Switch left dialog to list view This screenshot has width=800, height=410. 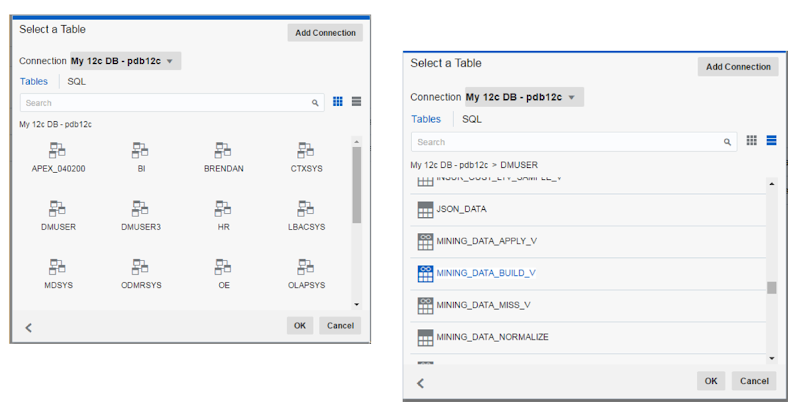[357, 101]
